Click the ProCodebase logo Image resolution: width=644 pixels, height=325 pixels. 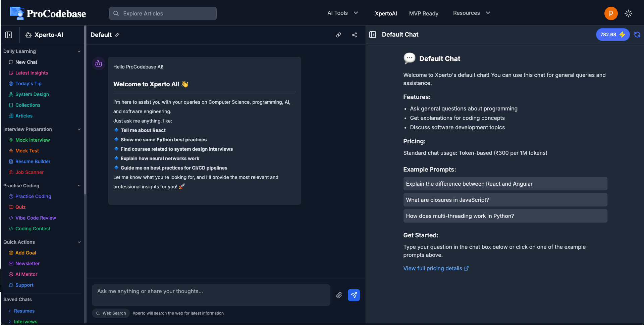pyautogui.click(x=48, y=13)
